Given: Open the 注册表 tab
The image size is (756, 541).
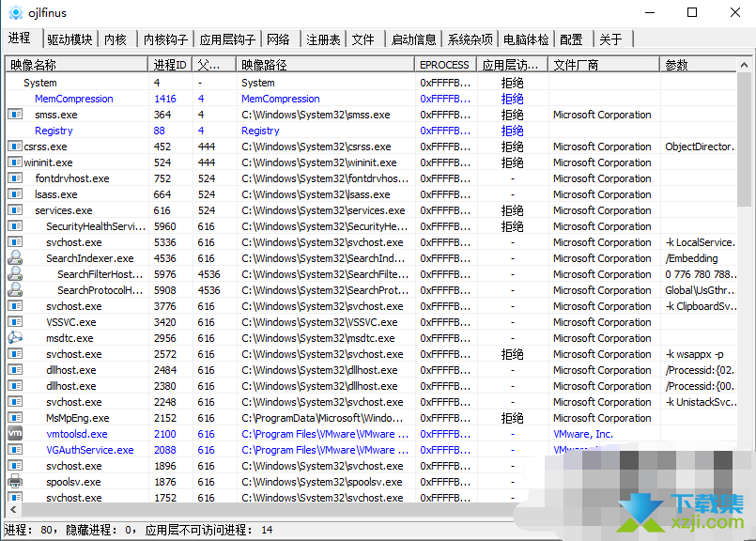Looking at the screenshot, I should coord(323,39).
